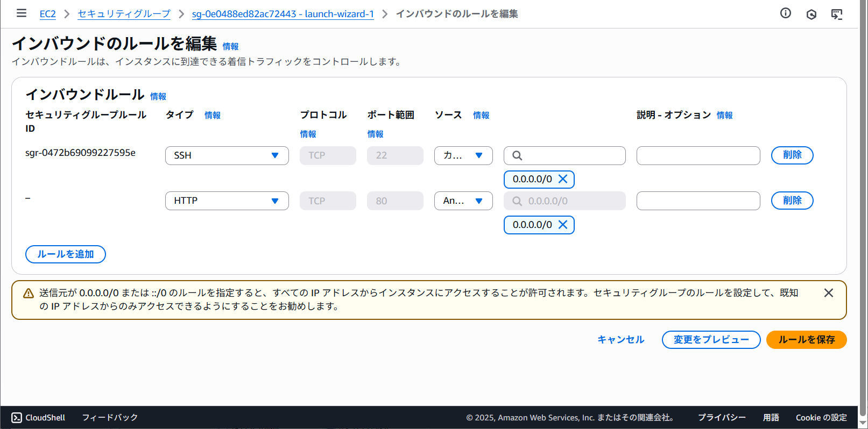Open source dropdown for the HTTP rule

click(463, 201)
